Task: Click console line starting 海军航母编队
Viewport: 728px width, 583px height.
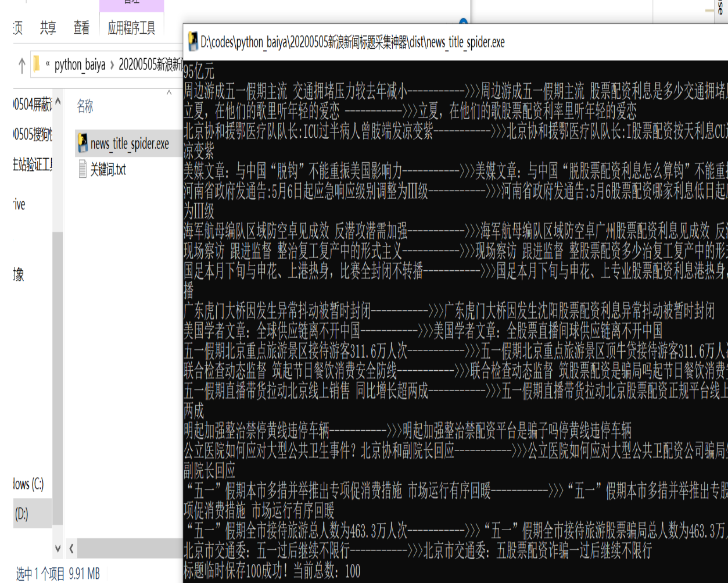Action: pyautogui.click(x=456, y=231)
